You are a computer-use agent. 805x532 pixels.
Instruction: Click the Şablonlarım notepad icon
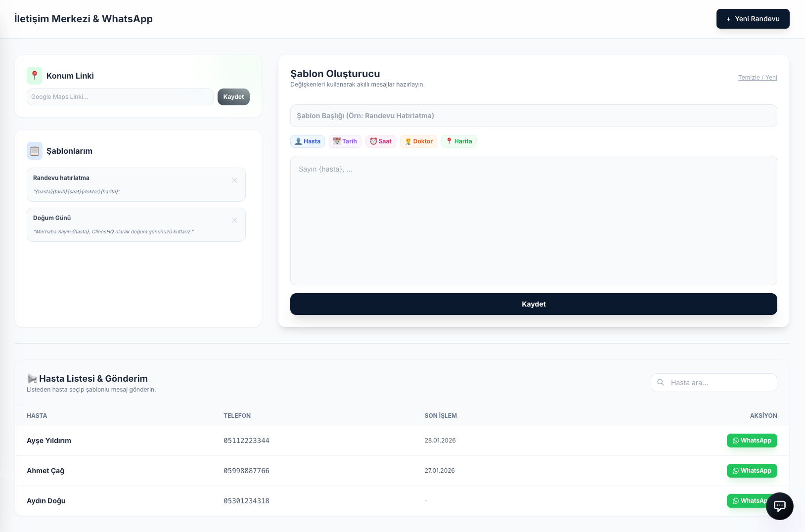tap(35, 151)
